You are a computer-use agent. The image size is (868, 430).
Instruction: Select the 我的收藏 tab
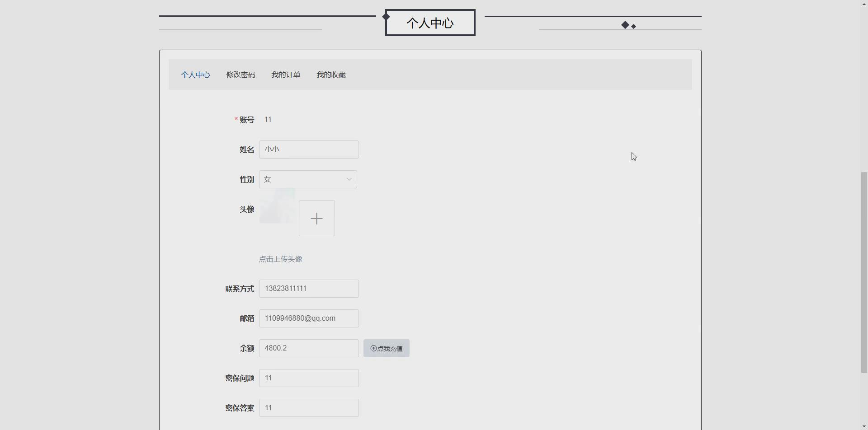point(331,75)
